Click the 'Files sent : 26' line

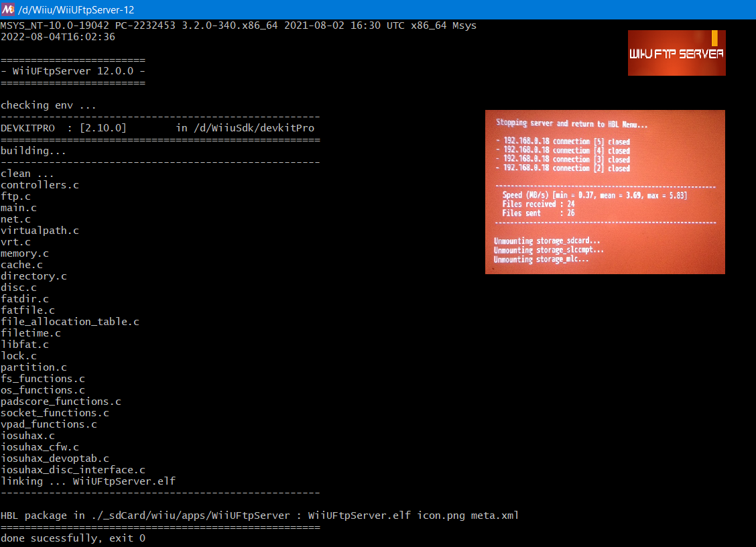click(539, 213)
